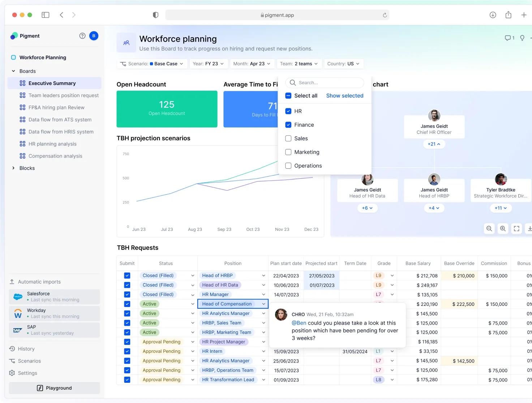The width and height of the screenshot is (532, 403).
Task: Zoom out on the org chart
Action: coord(489,229)
